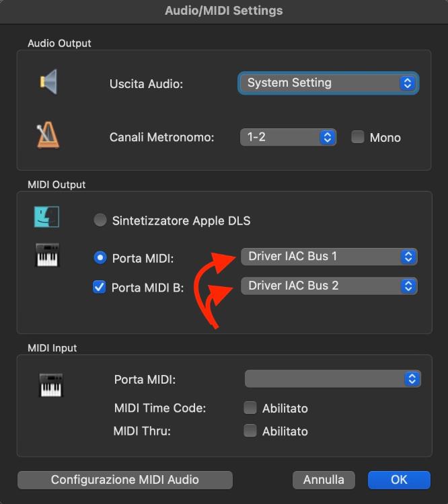Click Configurazione MIDI Audio button

[125, 480]
